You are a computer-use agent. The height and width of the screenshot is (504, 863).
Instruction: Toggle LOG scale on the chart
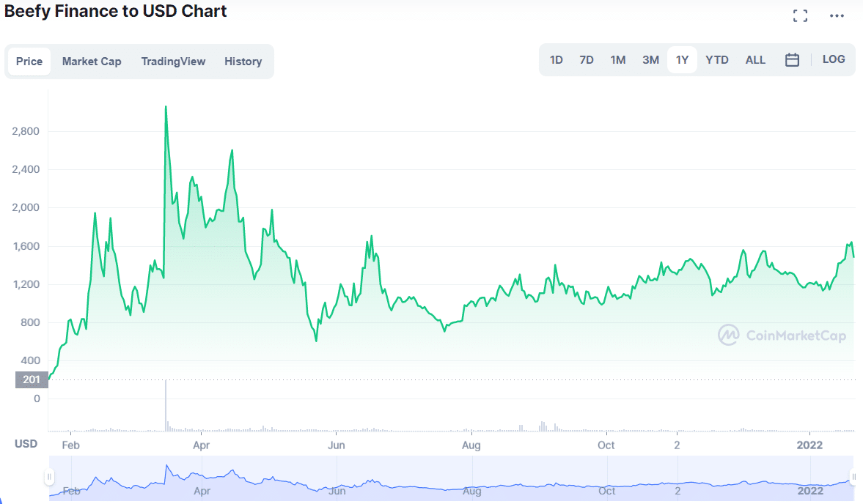coord(834,59)
